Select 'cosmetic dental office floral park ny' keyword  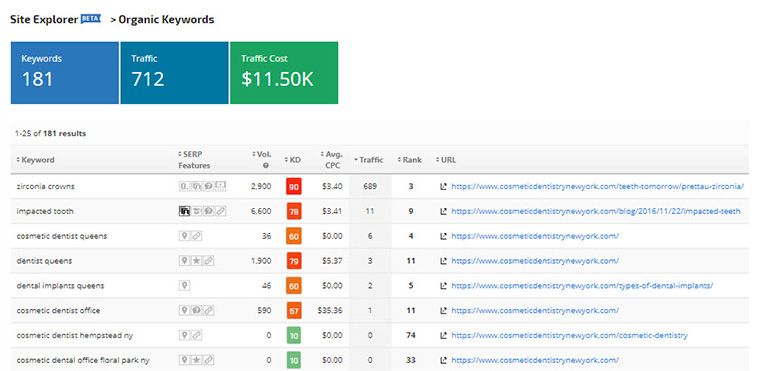pos(83,360)
